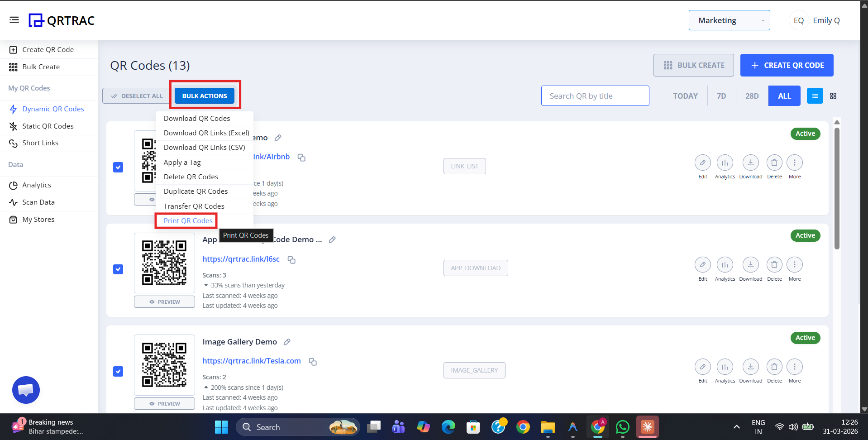Open the Analytics icon on the Image Gallery card

coord(725,367)
